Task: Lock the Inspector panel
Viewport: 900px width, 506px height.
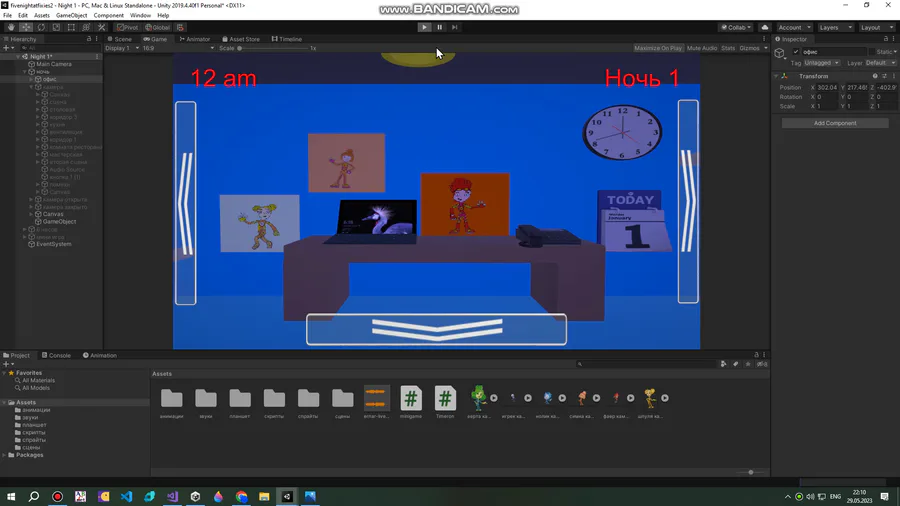Action: pyautogui.click(x=886, y=39)
